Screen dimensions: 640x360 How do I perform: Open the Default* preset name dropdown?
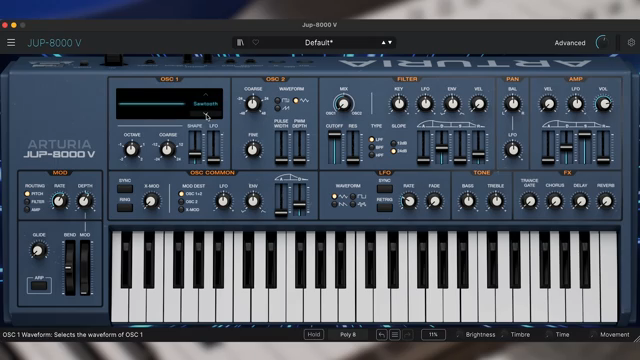pos(319,42)
